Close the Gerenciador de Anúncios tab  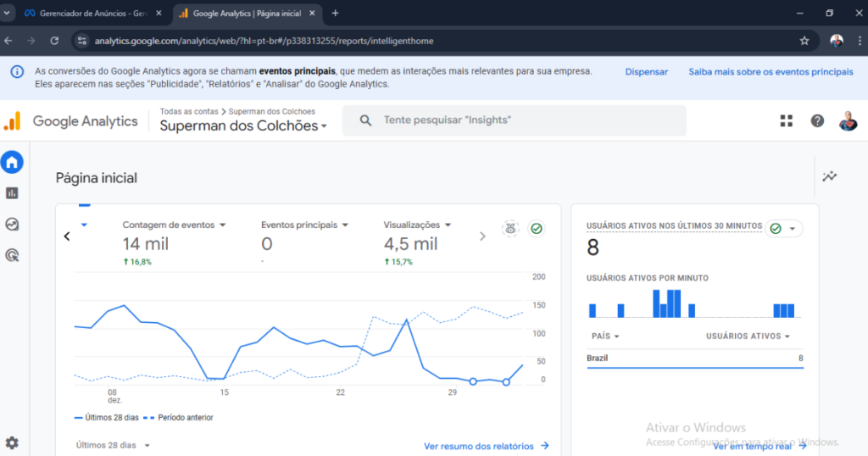point(159,14)
